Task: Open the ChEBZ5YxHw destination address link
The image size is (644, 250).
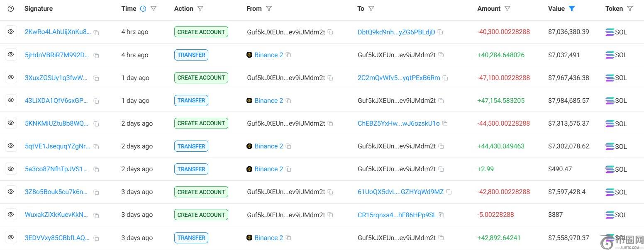Action: 398,124
